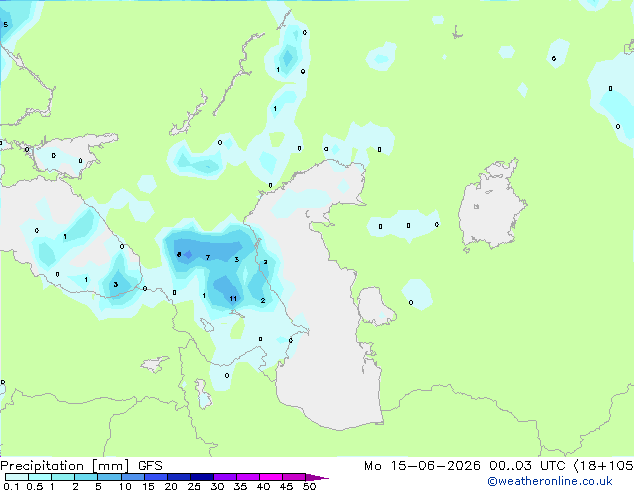Click the 25–30 mm dark navy legend swatch

click(202, 477)
